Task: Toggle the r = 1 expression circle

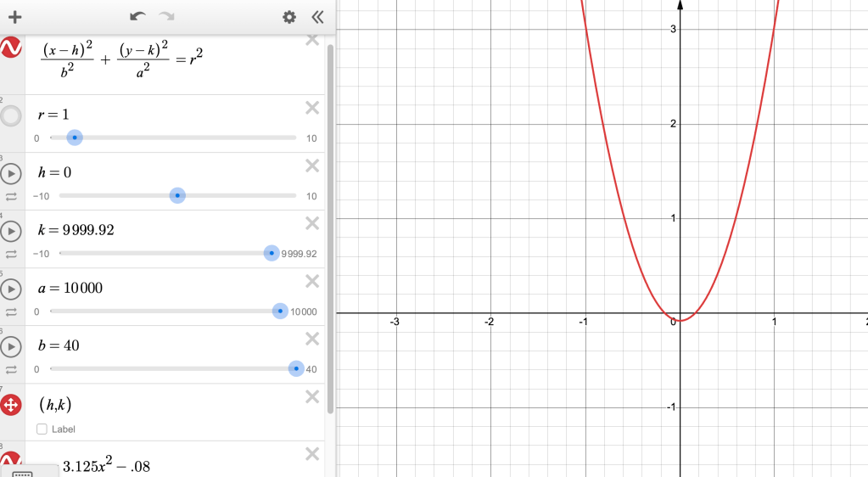Action: click(11, 116)
